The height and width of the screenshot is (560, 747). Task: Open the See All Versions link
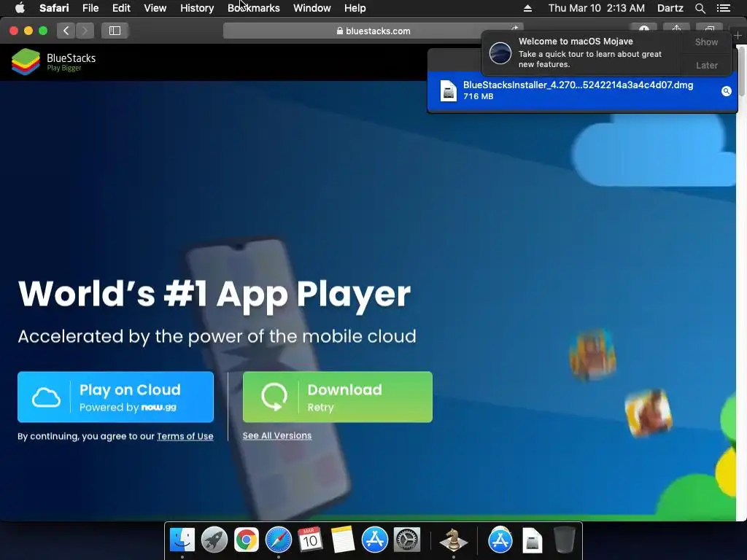coord(276,436)
